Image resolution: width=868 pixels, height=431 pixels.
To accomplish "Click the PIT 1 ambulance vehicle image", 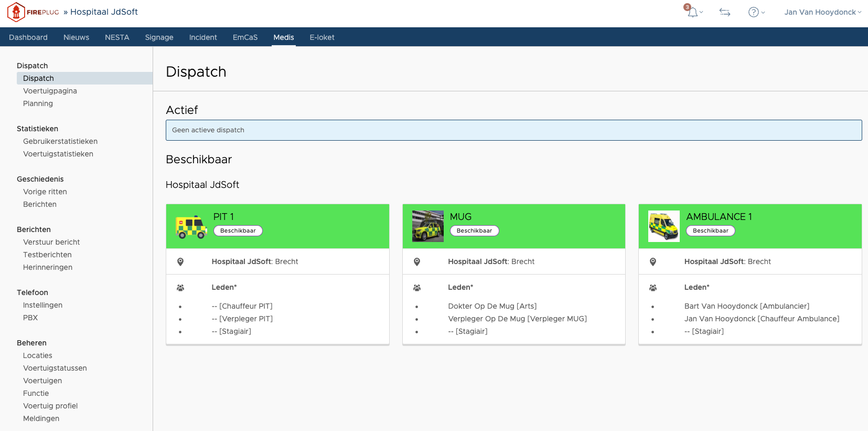I will [x=191, y=227].
